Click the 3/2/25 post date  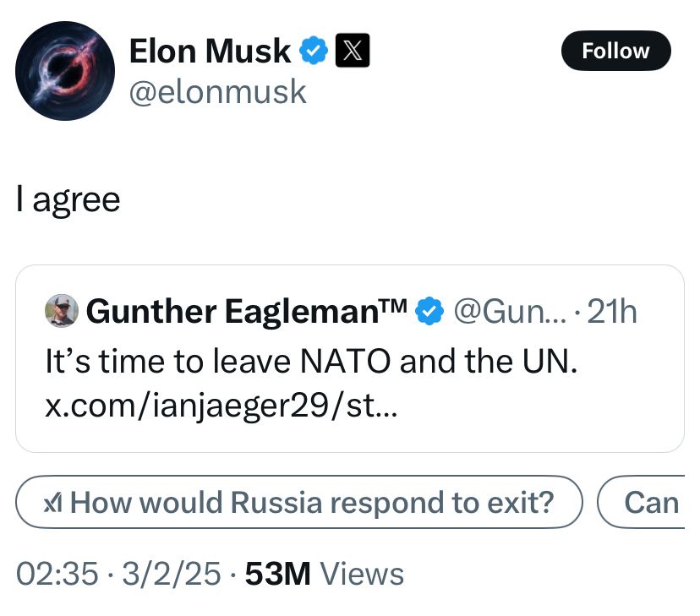pyautogui.click(x=172, y=574)
